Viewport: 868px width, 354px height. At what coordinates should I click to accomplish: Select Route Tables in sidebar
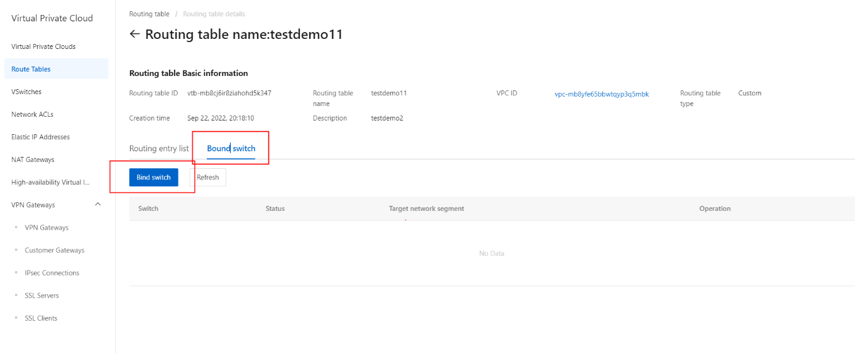tap(57, 69)
